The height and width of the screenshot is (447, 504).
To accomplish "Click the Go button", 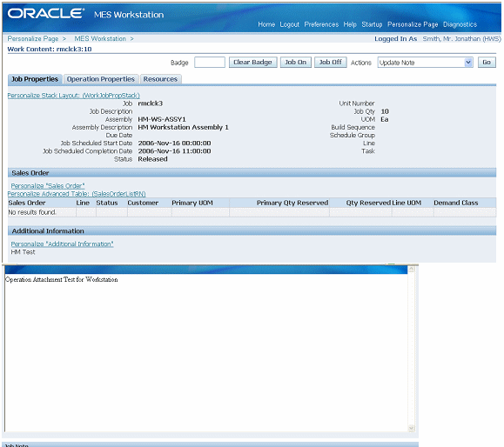I will 487,63.
